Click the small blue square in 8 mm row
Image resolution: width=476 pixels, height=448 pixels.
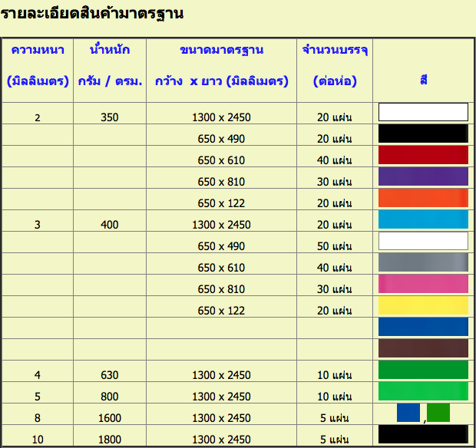pyautogui.click(x=408, y=413)
